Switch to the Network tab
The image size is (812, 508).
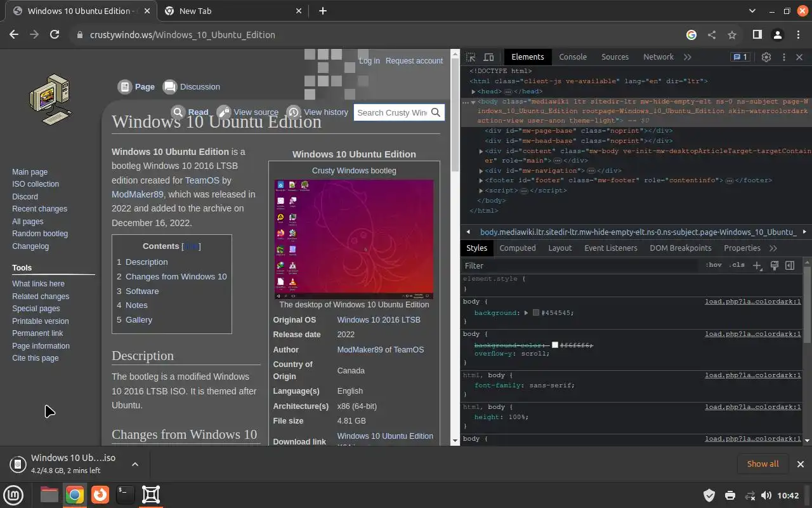(x=658, y=57)
